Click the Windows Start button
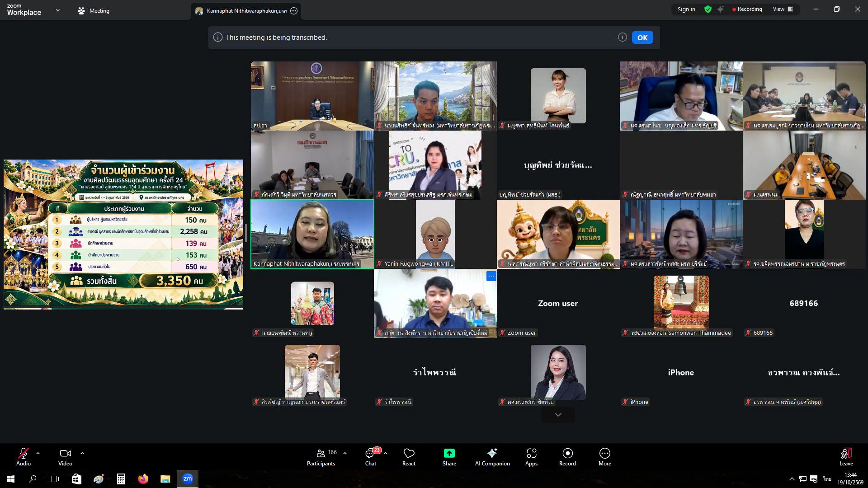 pyautogui.click(x=11, y=479)
